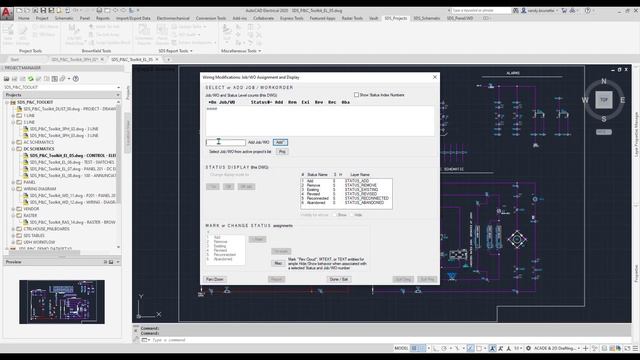640x360 pixels.
Task: Toggle the MODEL space button in status bar
Action: (401, 348)
